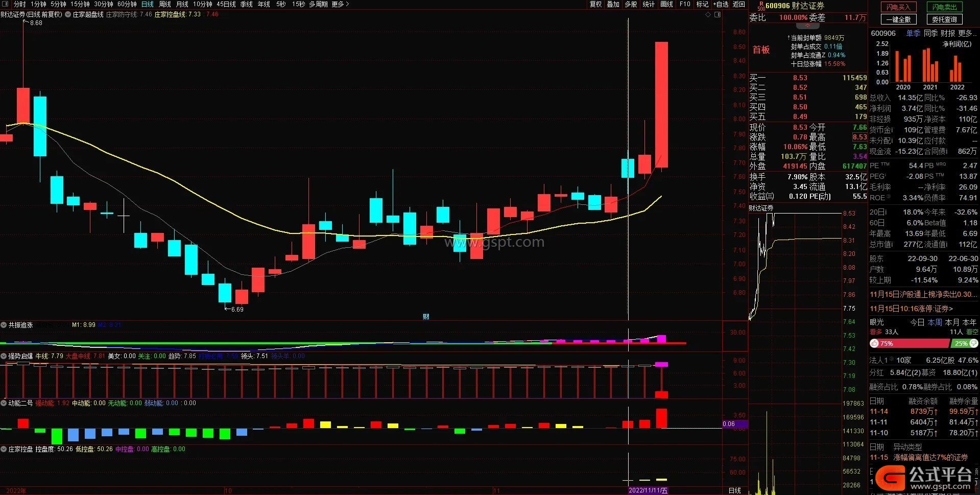Select the 30分钟 period
This screenshot has width=980, height=495.
coord(104,4)
